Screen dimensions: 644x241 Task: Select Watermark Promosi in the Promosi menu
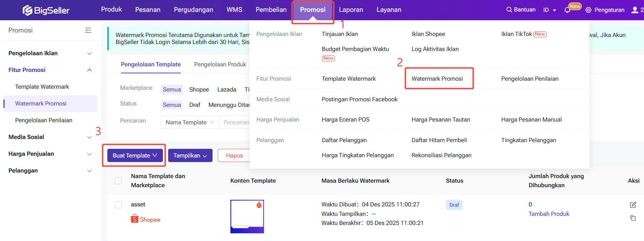[437, 79]
